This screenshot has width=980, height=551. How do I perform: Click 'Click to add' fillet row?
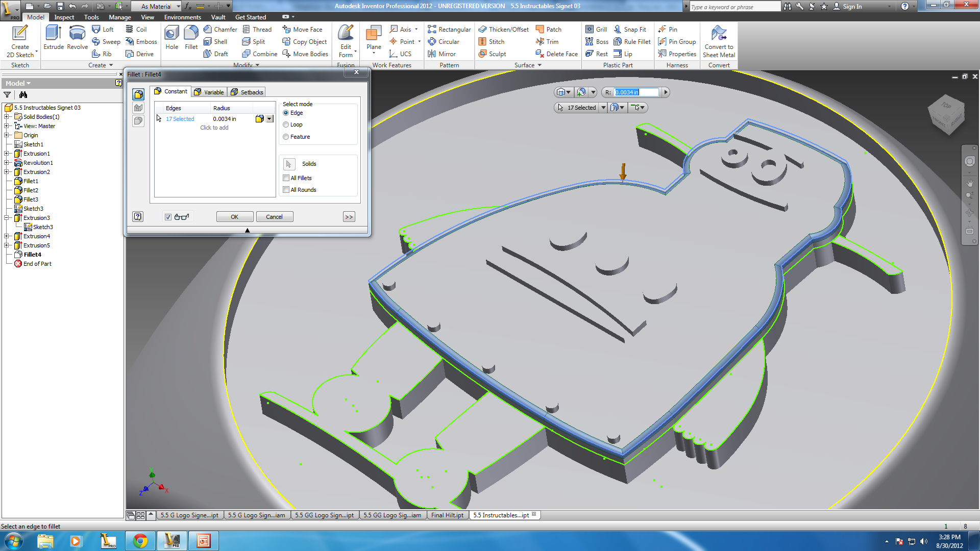(214, 128)
